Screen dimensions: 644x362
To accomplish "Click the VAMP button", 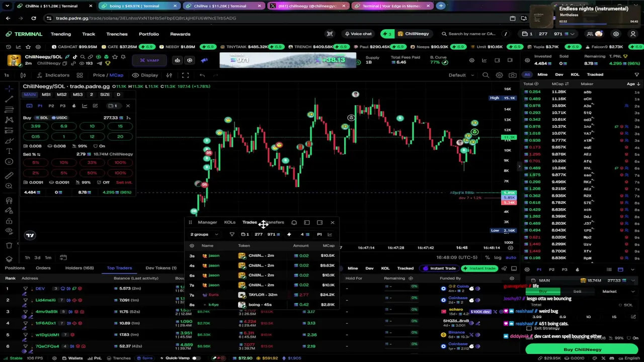I will pyautogui.click(x=149, y=60).
